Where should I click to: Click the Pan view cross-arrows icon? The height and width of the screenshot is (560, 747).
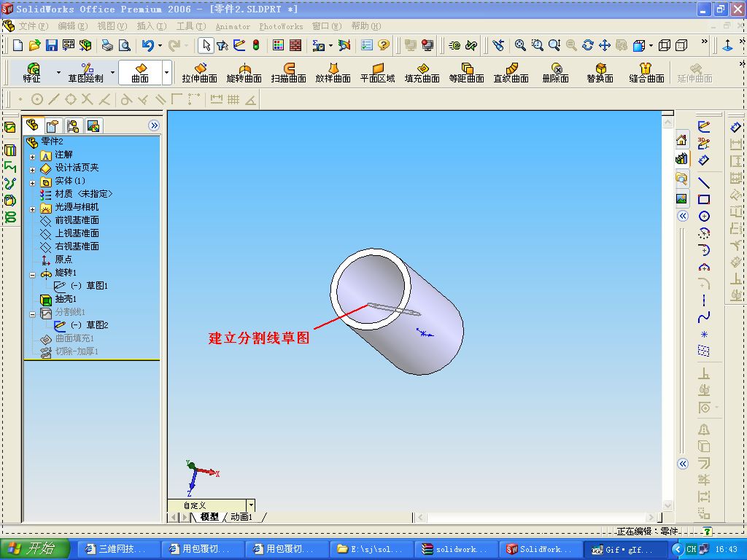click(605, 45)
